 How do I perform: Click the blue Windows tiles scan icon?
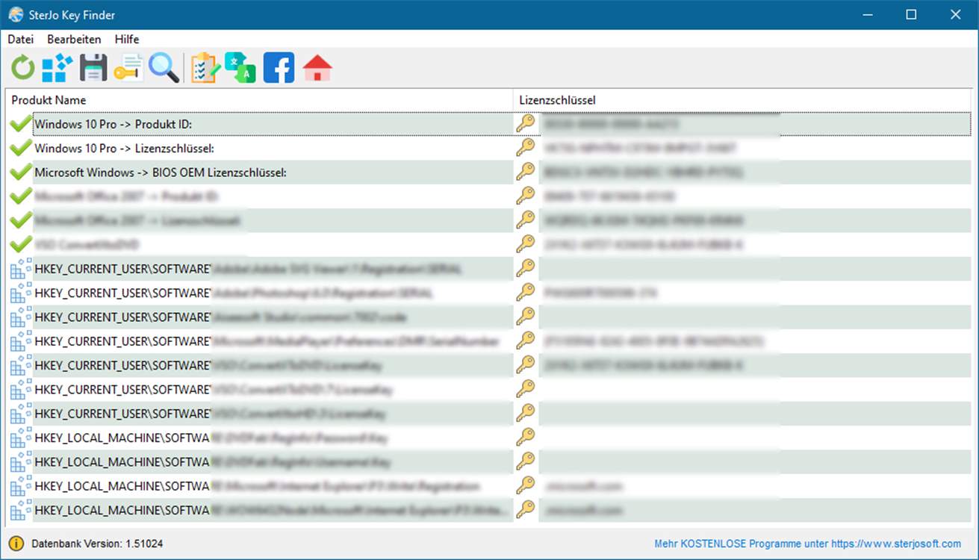point(57,68)
